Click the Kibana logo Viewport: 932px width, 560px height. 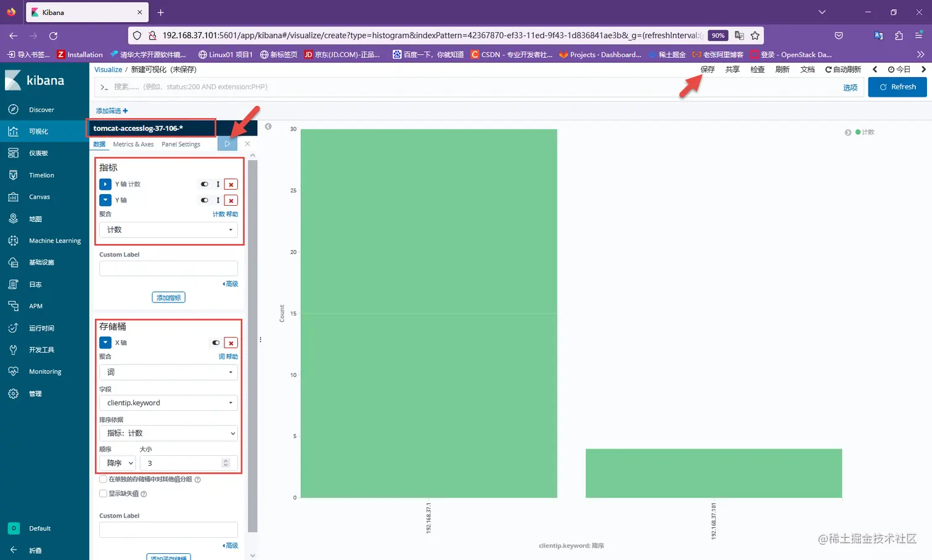coord(35,81)
